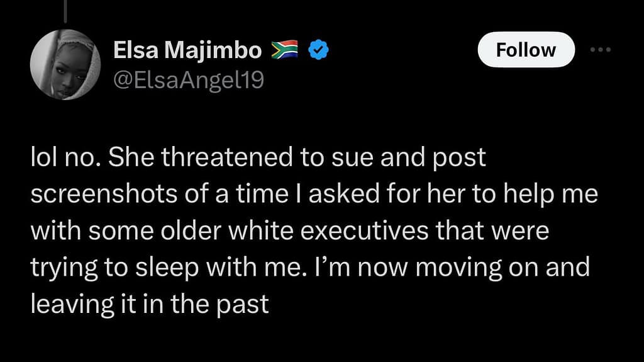644x362 pixels.
Task: Open the @ElsaAngel19 handle link
Action: pos(188,80)
